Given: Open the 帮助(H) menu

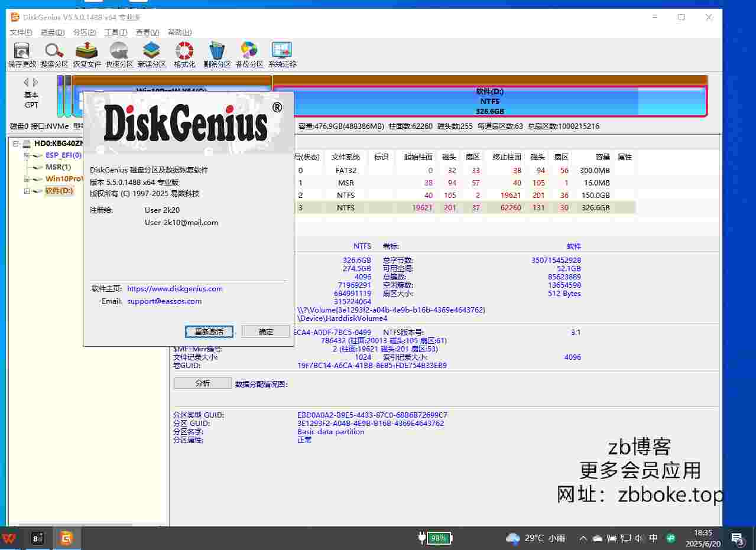Looking at the screenshot, I should click(180, 32).
